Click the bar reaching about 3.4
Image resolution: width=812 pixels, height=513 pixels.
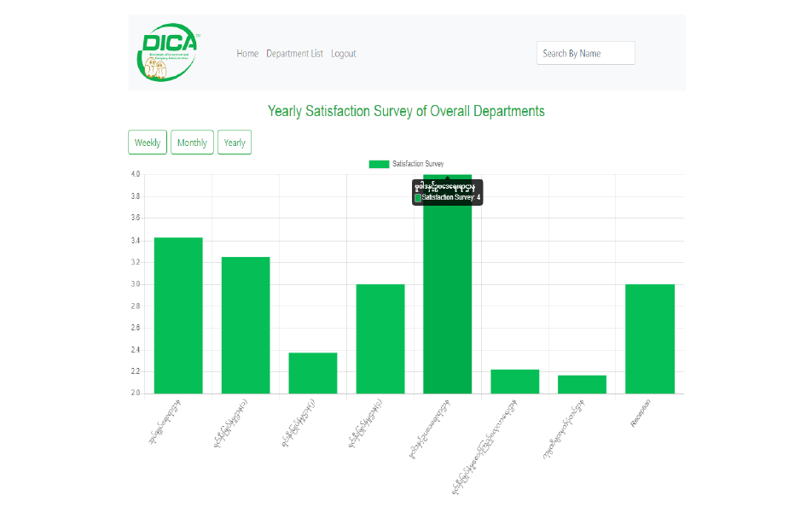click(178, 316)
